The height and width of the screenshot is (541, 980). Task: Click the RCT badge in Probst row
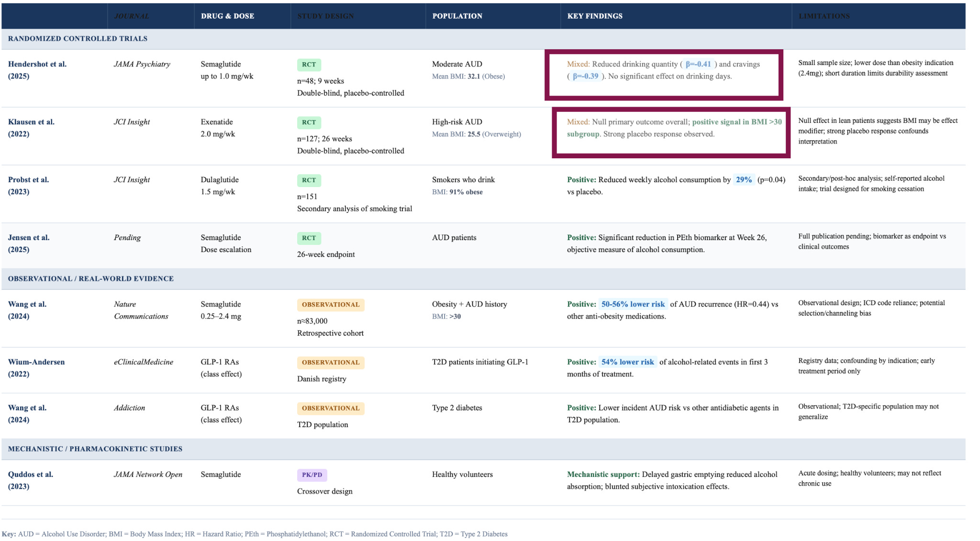[309, 180]
